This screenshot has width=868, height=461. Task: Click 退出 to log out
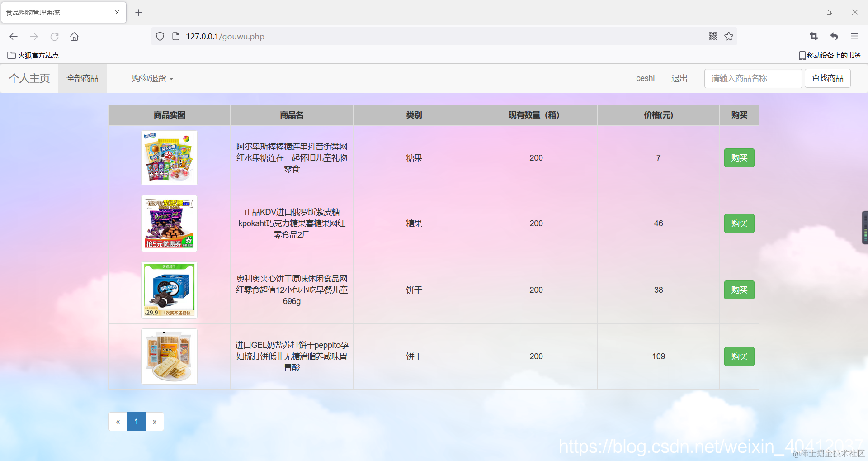tap(679, 78)
